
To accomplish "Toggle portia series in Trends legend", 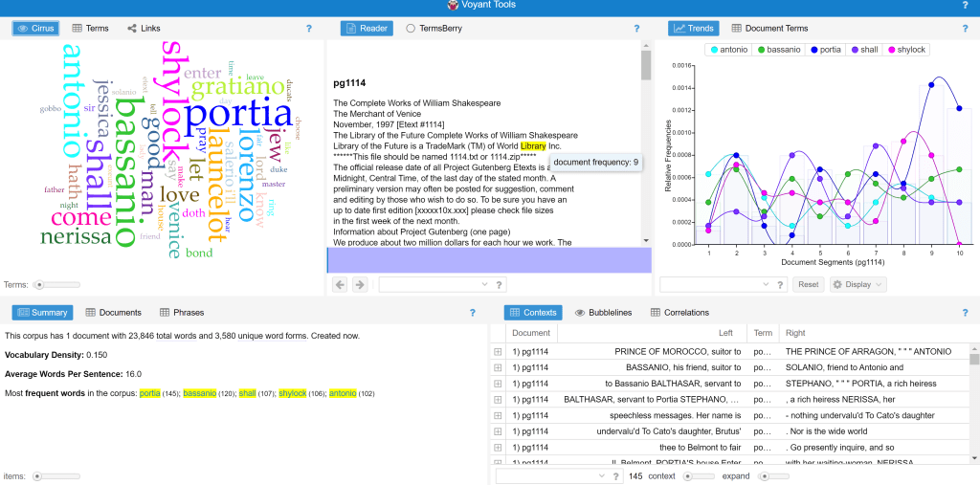I will tap(826, 50).
